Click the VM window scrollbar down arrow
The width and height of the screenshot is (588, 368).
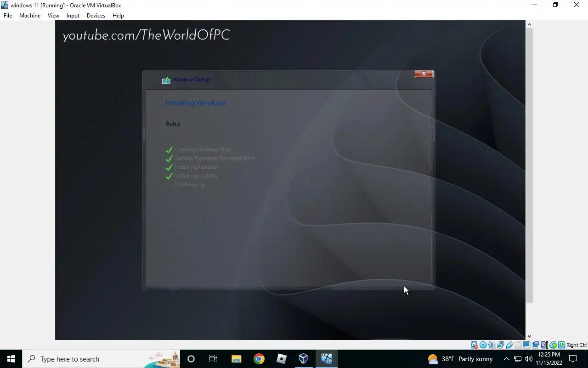pyautogui.click(x=529, y=336)
